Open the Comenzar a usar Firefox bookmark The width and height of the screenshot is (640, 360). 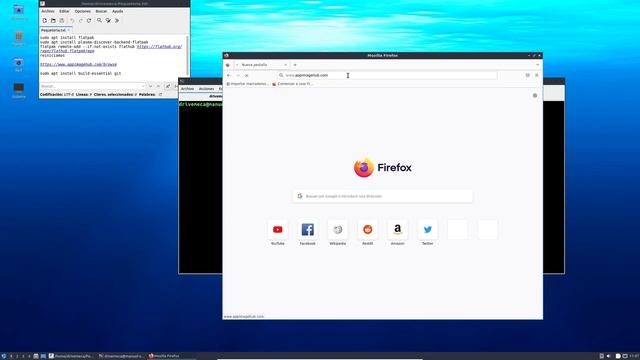point(292,84)
